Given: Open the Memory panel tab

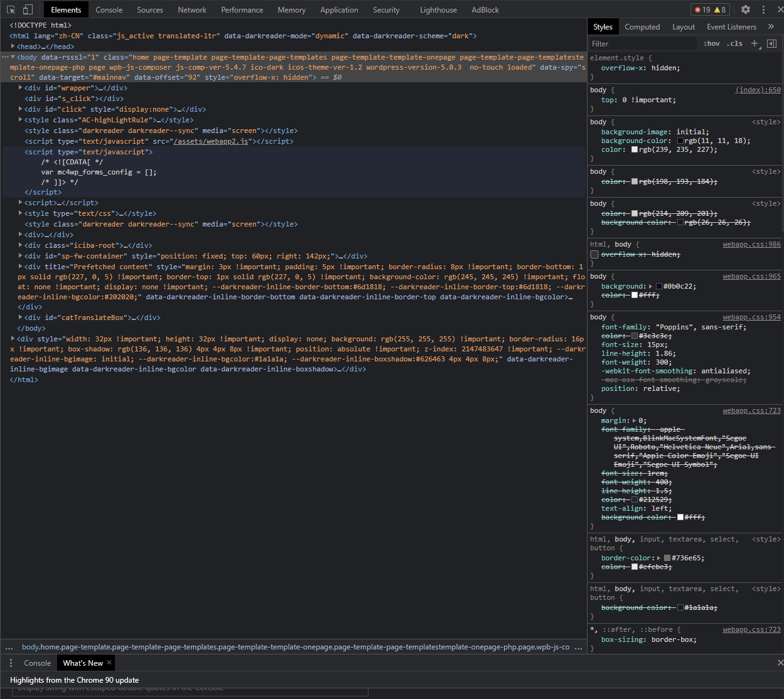Looking at the screenshot, I should (x=292, y=10).
